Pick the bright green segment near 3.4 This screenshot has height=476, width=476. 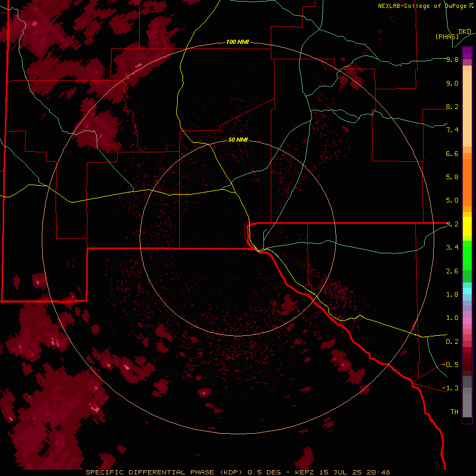click(467, 255)
